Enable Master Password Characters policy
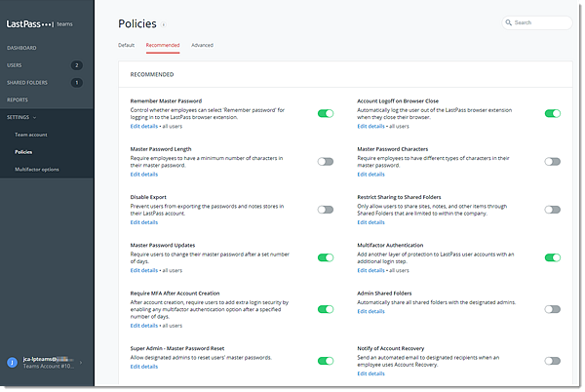 [x=553, y=162]
